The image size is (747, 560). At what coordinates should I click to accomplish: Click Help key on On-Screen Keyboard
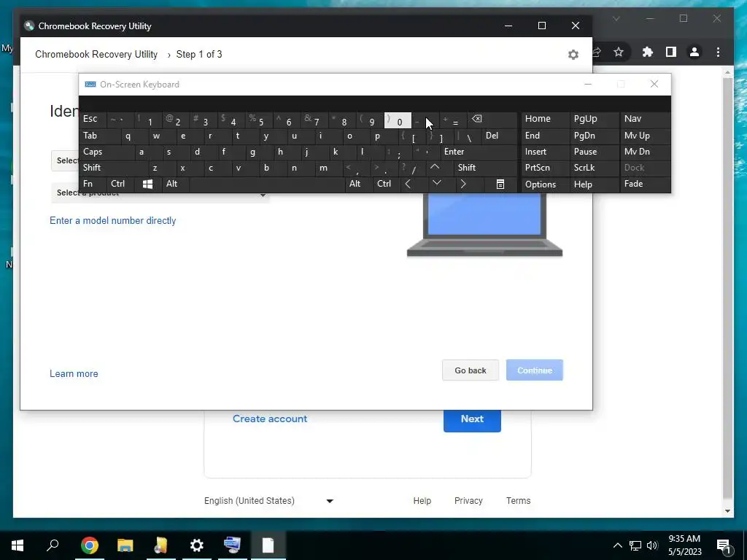(x=594, y=184)
